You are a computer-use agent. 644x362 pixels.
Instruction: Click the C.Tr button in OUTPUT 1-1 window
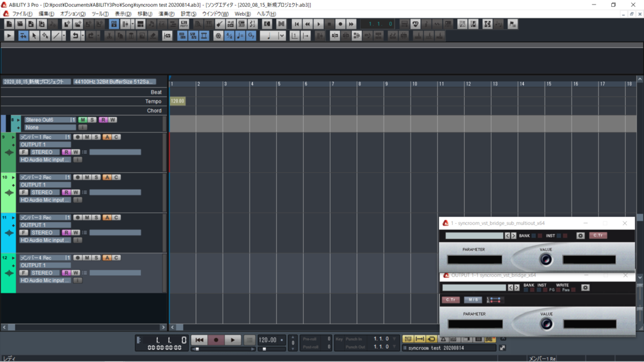click(x=450, y=300)
